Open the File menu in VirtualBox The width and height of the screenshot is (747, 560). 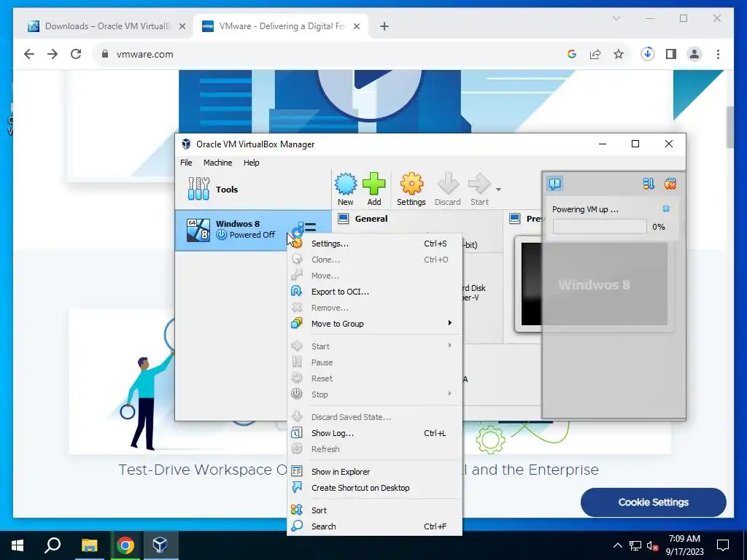point(186,163)
